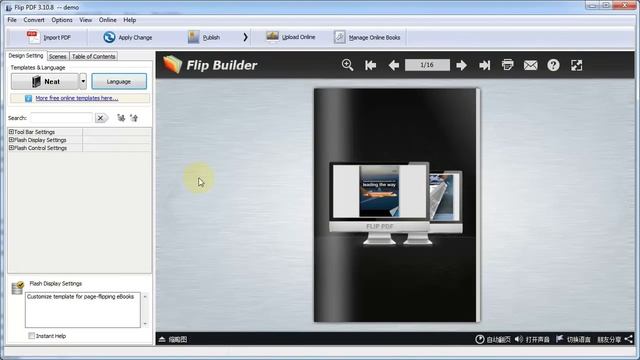Click the print icon in the viewer
Viewport: 640px width, 360px height.
pyautogui.click(x=507, y=65)
